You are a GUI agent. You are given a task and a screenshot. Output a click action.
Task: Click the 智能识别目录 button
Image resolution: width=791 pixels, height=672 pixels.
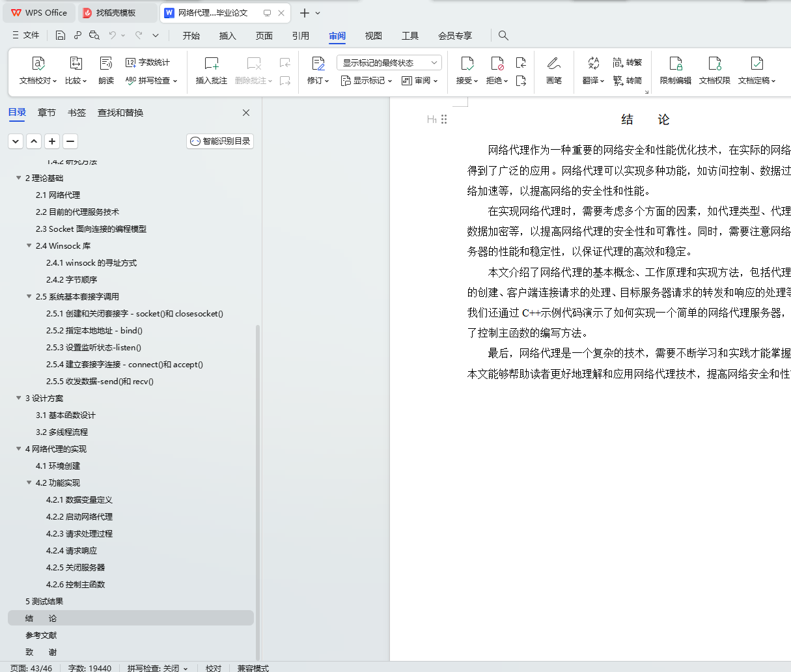pos(220,141)
